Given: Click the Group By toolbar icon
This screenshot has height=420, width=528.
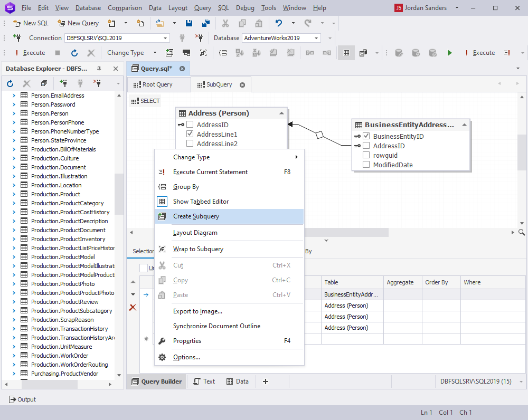Looking at the screenshot, I should (x=223, y=53).
